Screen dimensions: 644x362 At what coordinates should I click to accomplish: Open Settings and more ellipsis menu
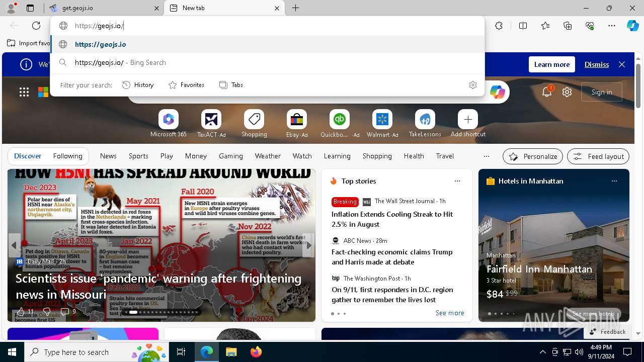612,26
